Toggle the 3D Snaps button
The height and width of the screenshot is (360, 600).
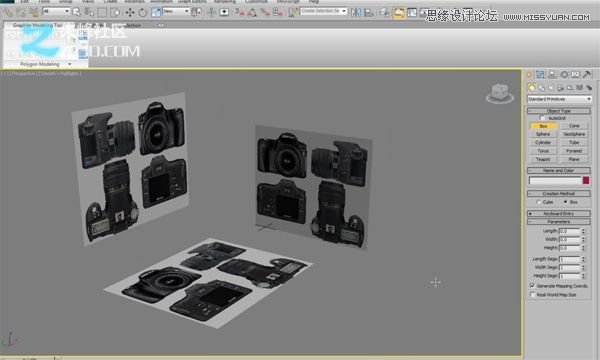[240, 12]
